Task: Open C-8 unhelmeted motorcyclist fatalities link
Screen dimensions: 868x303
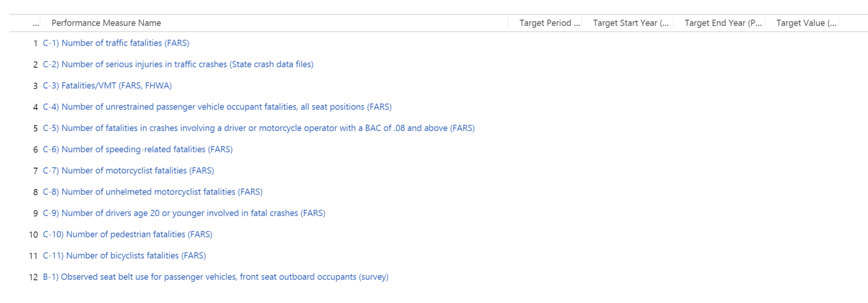Action: click(153, 192)
